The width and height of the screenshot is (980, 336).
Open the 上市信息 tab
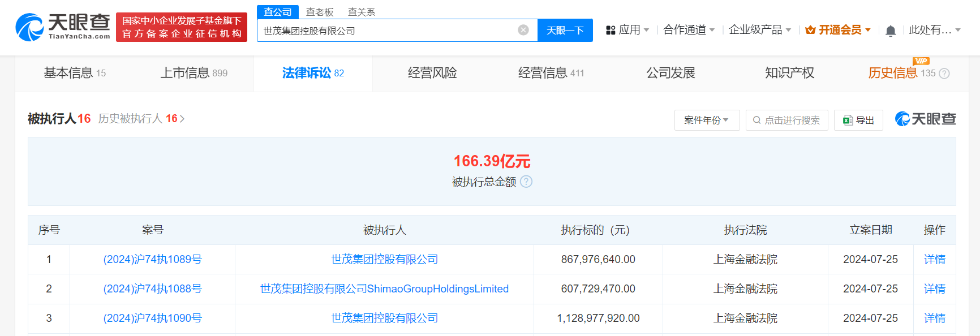[x=194, y=73]
